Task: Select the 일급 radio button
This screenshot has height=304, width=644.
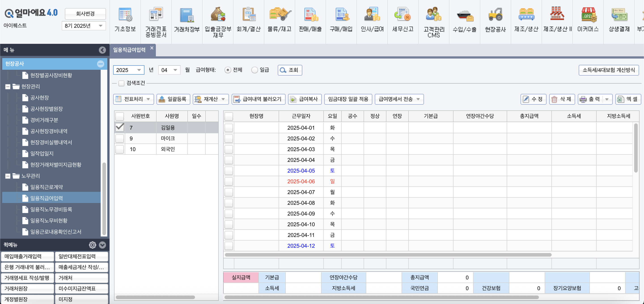Action: point(254,70)
